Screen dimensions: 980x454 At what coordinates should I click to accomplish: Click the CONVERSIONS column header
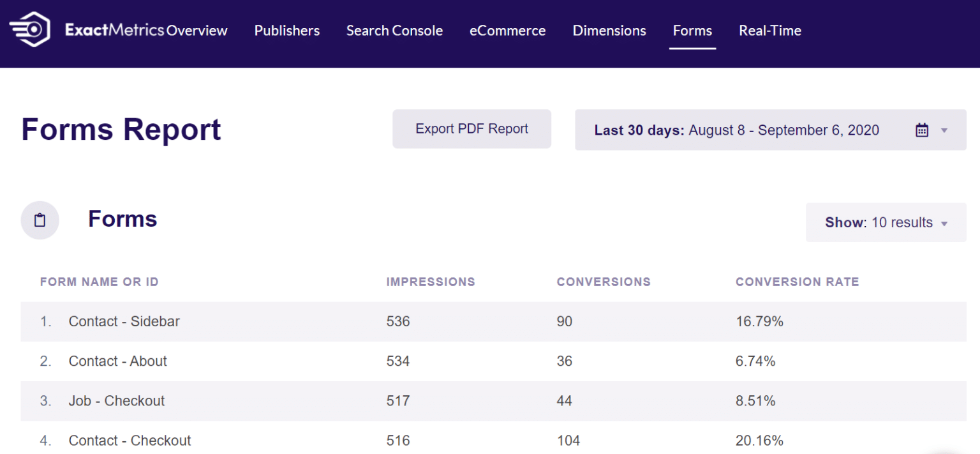604,282
